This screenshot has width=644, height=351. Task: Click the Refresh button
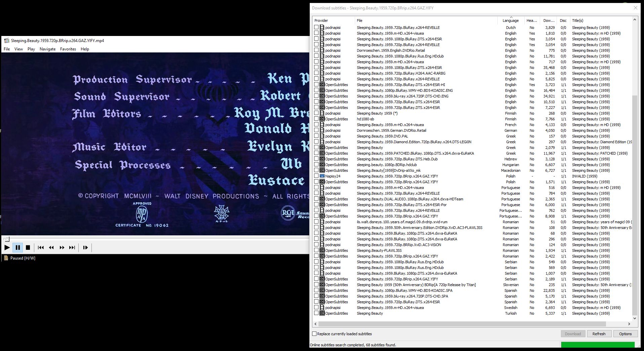599,334
